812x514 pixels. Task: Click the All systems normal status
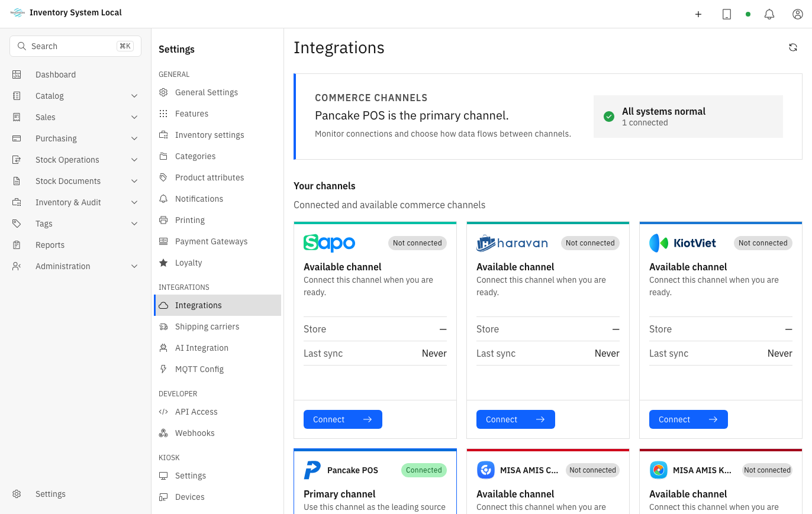click(x=688, y=117)
